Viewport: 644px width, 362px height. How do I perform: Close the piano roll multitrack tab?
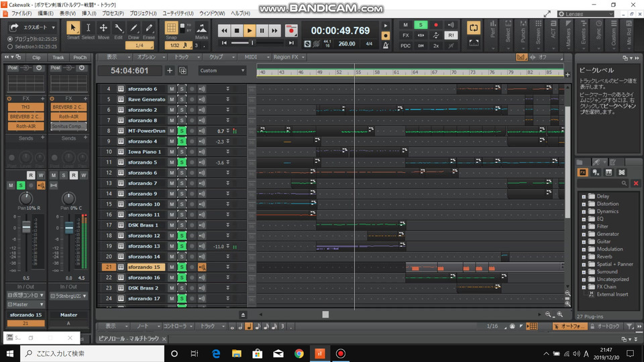tap(164, 339)
